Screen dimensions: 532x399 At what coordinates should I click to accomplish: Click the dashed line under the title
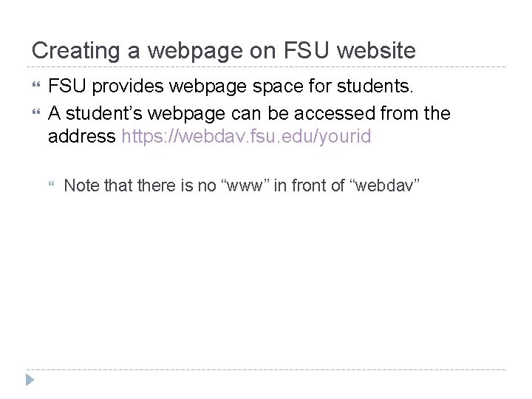tap(266, 67)
